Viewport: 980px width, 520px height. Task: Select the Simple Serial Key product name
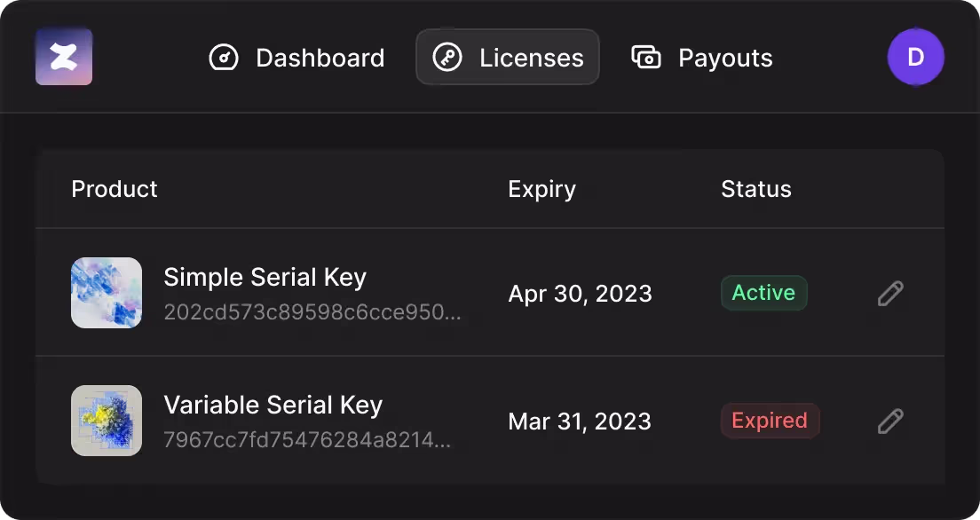[x=265, y=277]
